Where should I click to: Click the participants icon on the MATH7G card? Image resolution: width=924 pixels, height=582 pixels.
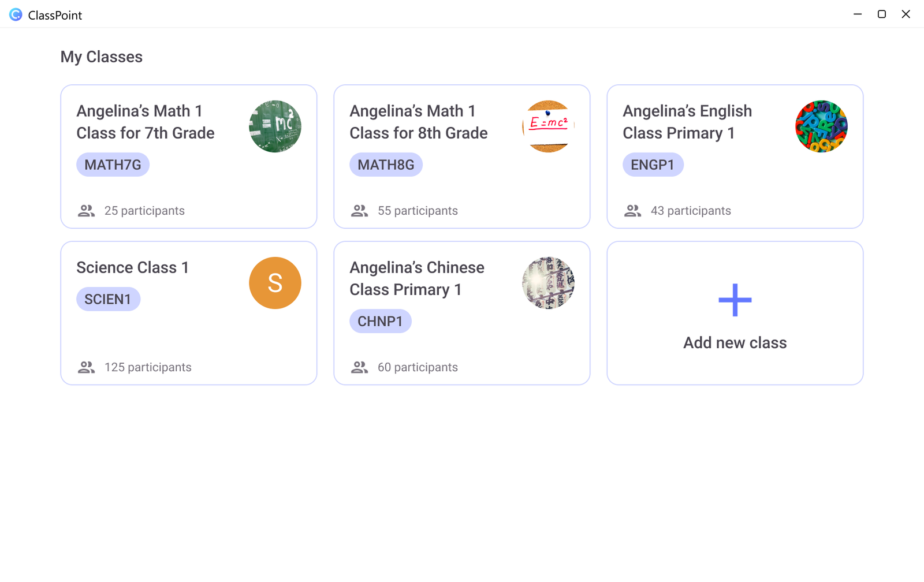tap(86, 211)
